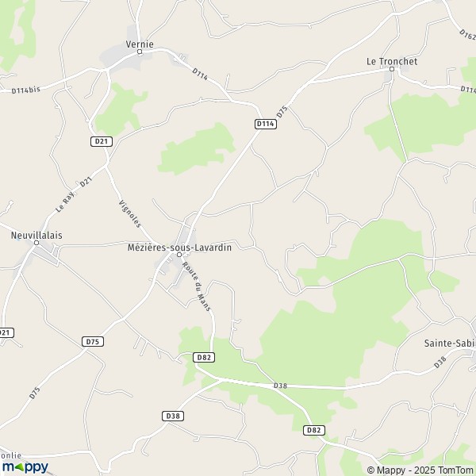Click the D21 road shield near Vernie
Screen dimensions: 476x476
point(102,141)
